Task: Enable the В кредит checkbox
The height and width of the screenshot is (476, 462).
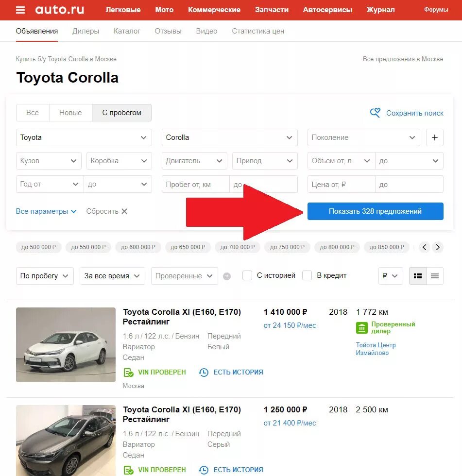Action: click(307, 275)
